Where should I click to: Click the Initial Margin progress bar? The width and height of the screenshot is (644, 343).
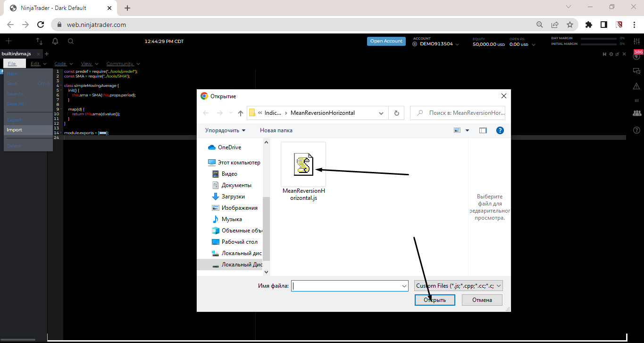click(598, 44)
